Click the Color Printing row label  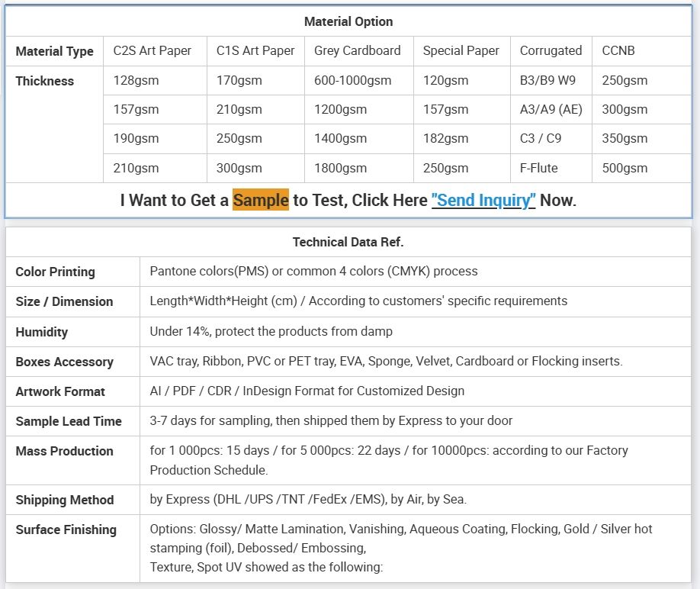click(x=56, y=272)
